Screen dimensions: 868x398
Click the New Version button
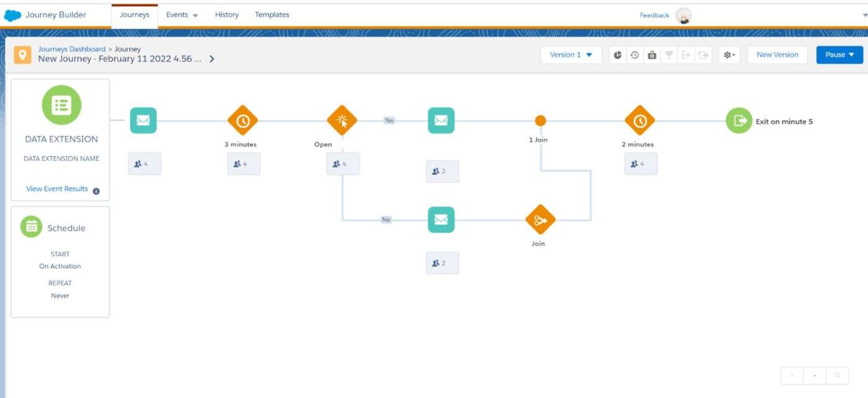coord(777,55)
